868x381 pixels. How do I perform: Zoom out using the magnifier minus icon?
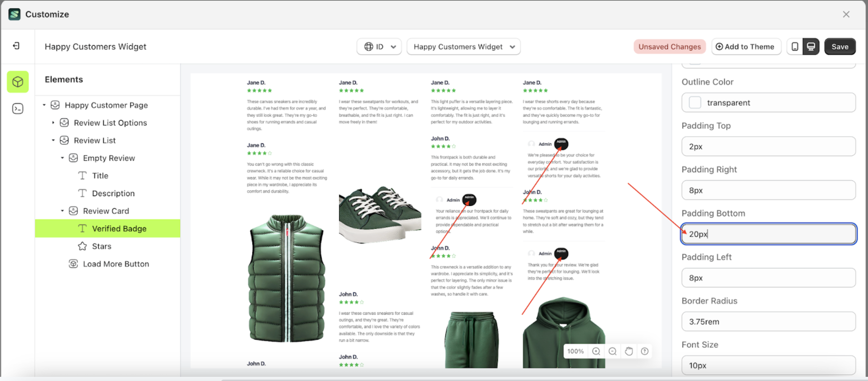[x=613, y=351]
